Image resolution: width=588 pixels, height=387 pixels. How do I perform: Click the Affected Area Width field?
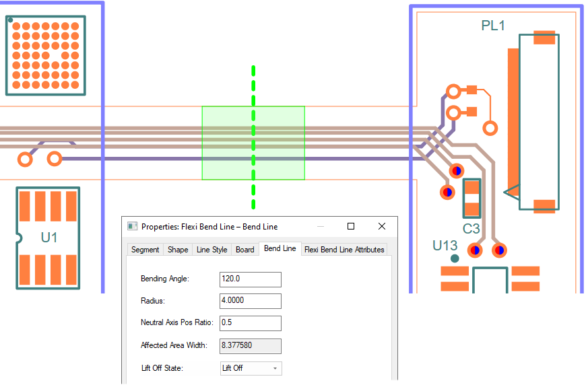click(250, 346)
